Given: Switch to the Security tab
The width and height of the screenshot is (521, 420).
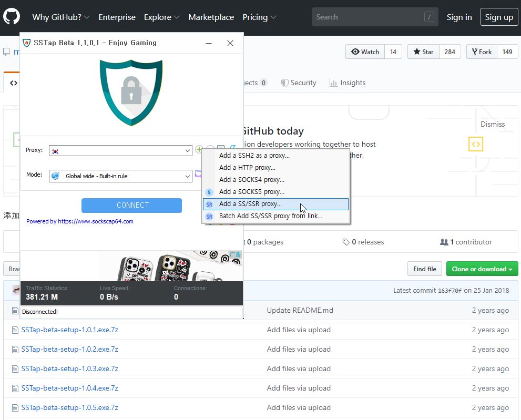Looking at the screenshot, I should point(299,83).
